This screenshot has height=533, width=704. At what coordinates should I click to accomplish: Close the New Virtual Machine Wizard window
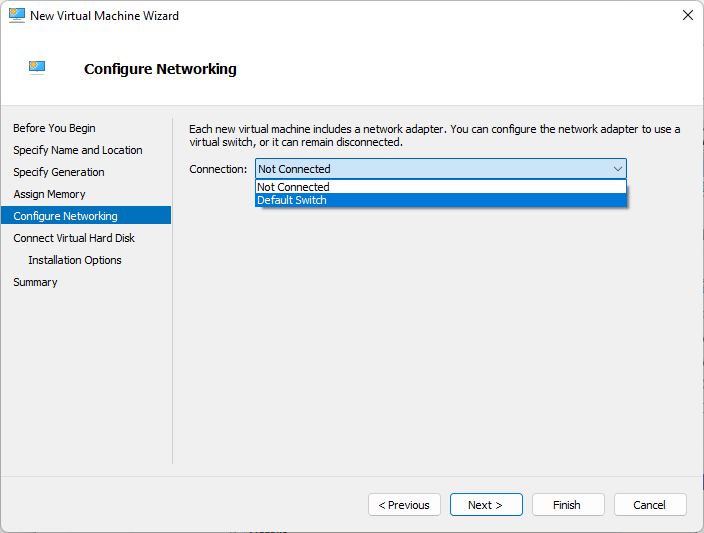pyautogui.click(x=687, y=15)
